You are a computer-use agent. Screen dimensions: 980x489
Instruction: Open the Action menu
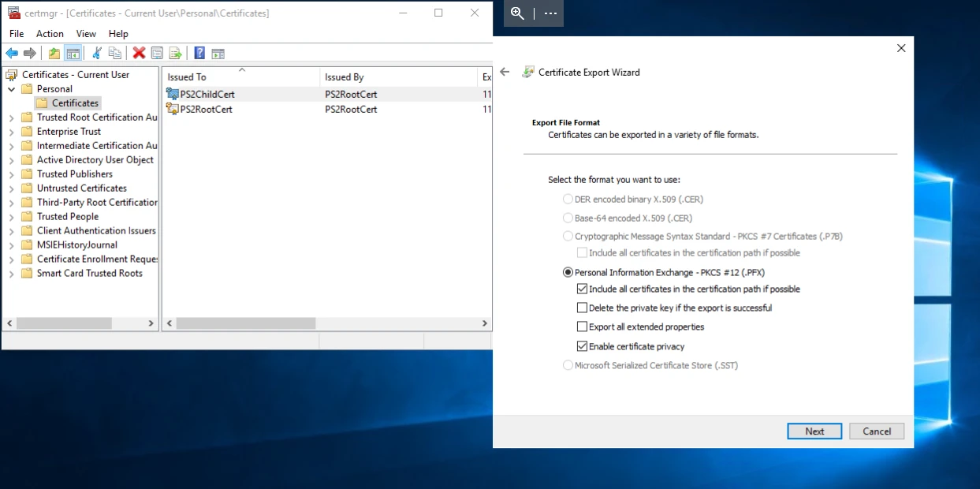(x=50, y=34)
